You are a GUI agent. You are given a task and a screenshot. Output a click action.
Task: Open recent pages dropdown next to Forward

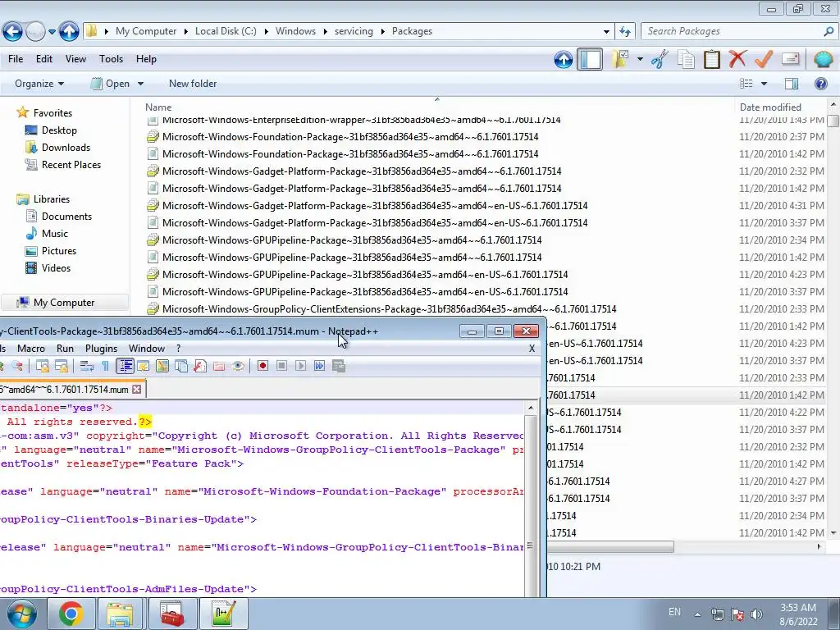click(52, 32)
